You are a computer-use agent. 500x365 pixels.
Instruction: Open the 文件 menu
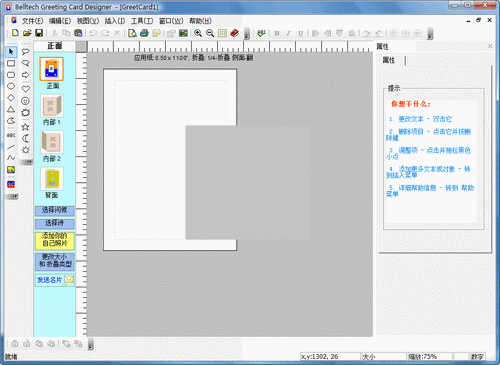point(32,21)
